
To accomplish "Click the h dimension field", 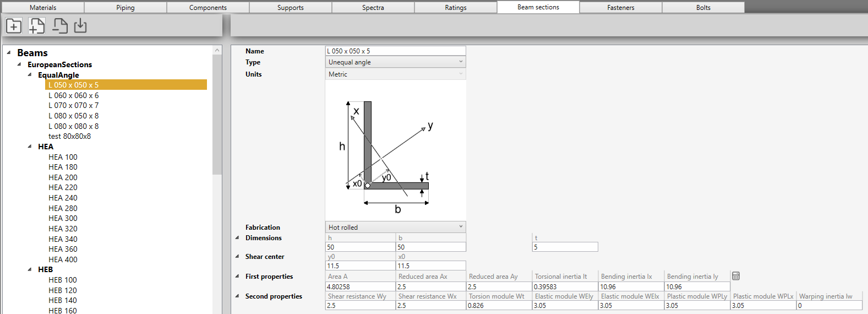I will (361, 247).
